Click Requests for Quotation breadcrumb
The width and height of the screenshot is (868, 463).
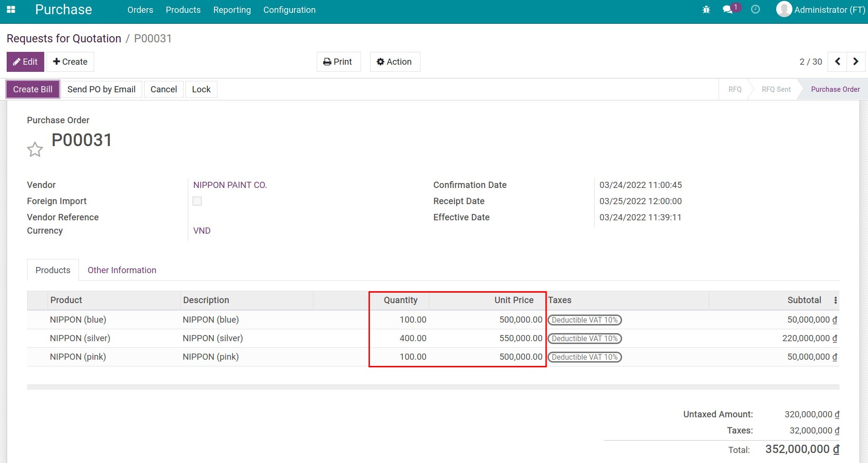[63, 38]
